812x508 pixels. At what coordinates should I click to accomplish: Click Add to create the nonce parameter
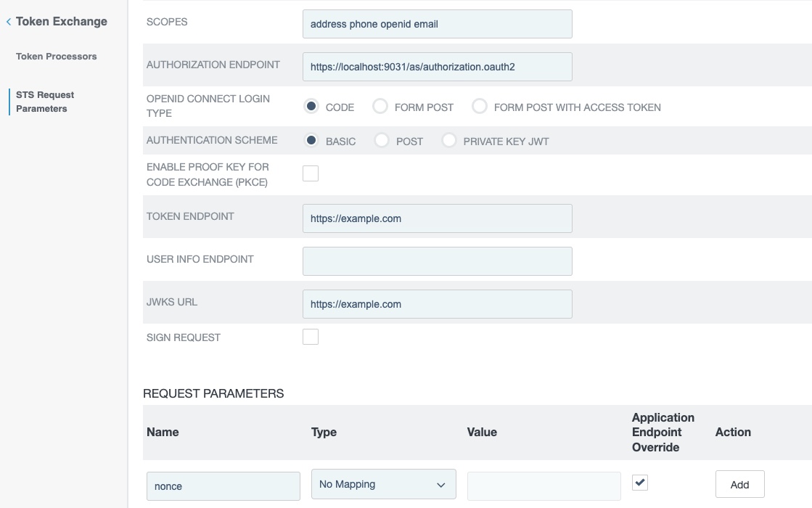pyautogui.click(x=739, y=484)
